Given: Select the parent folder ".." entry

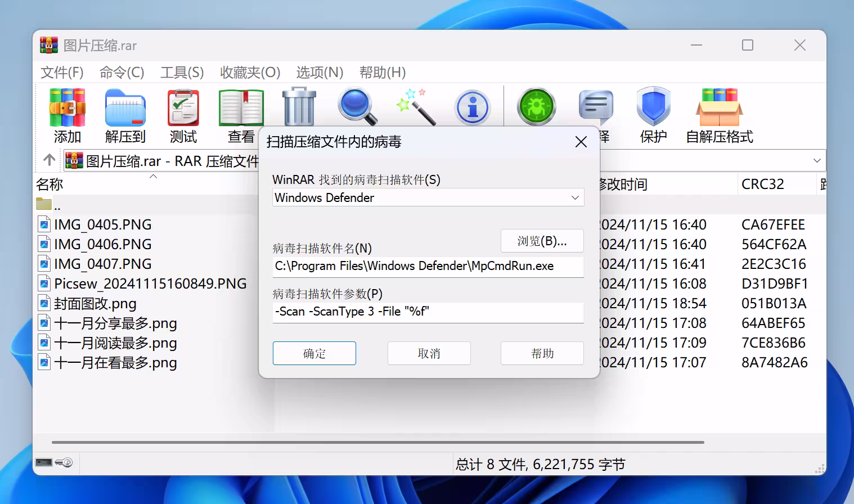Looking at the screenshot, I should 48,205.
